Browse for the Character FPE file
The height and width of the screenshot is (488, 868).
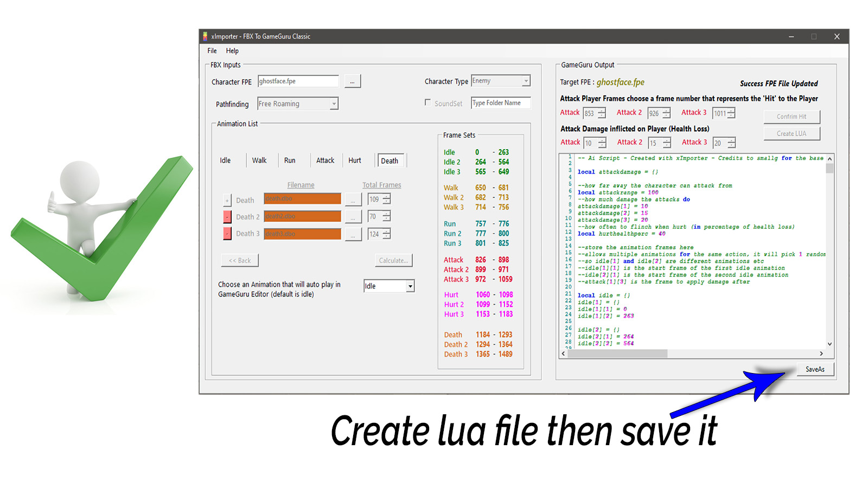click(x=353, y=81)
